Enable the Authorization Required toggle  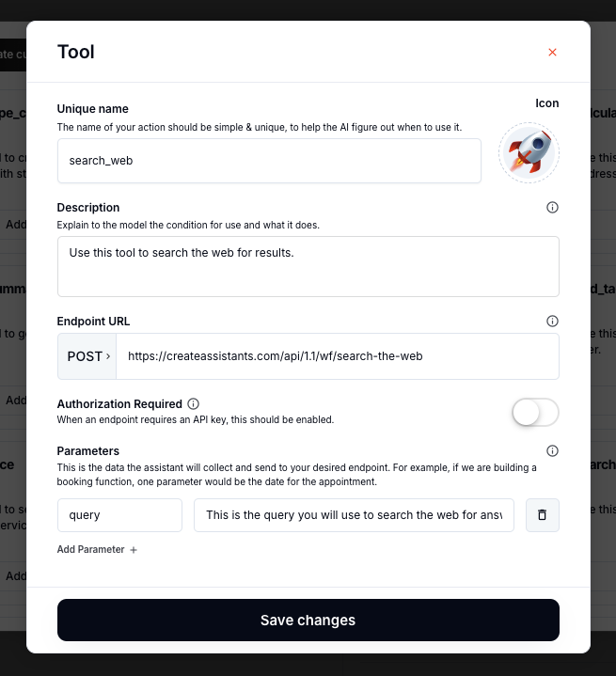[x=535, y=412]
